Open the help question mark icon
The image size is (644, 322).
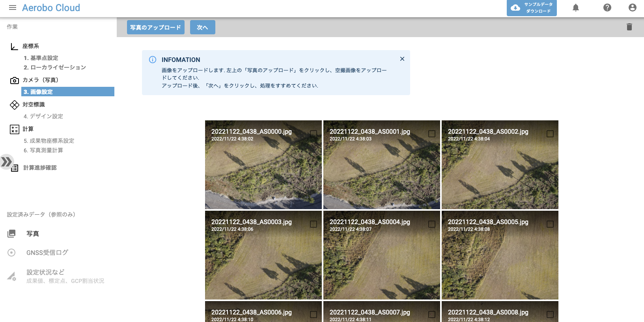607,7
